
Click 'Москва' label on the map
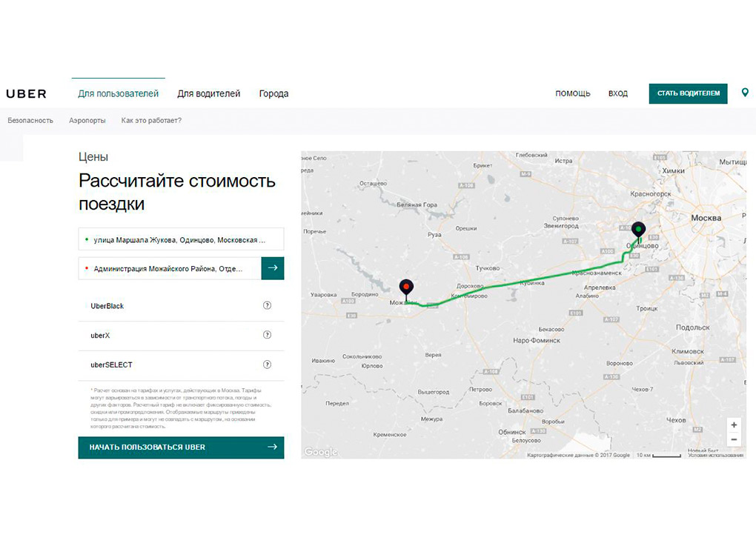[706, 218]
